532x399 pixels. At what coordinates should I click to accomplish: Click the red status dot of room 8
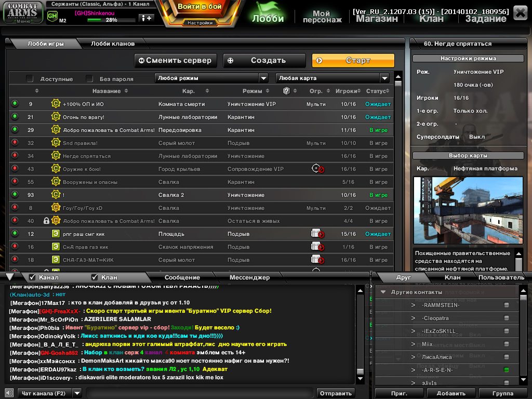pos(15,207)
